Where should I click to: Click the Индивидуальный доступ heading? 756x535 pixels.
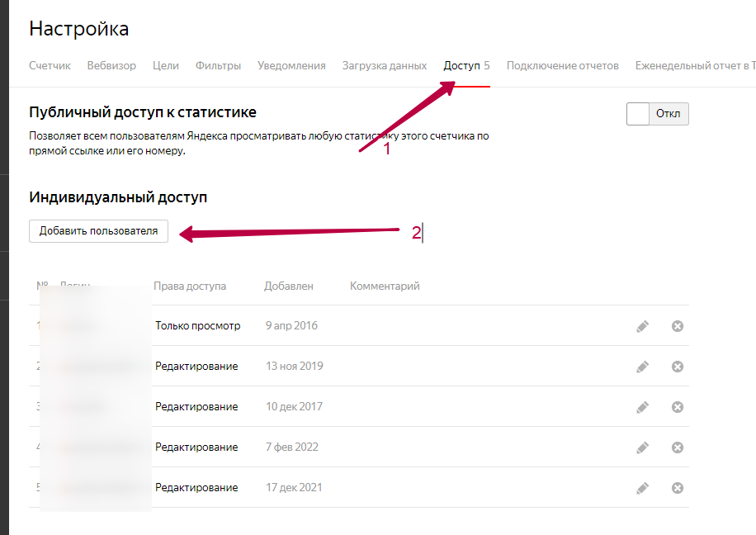[118, 197]
